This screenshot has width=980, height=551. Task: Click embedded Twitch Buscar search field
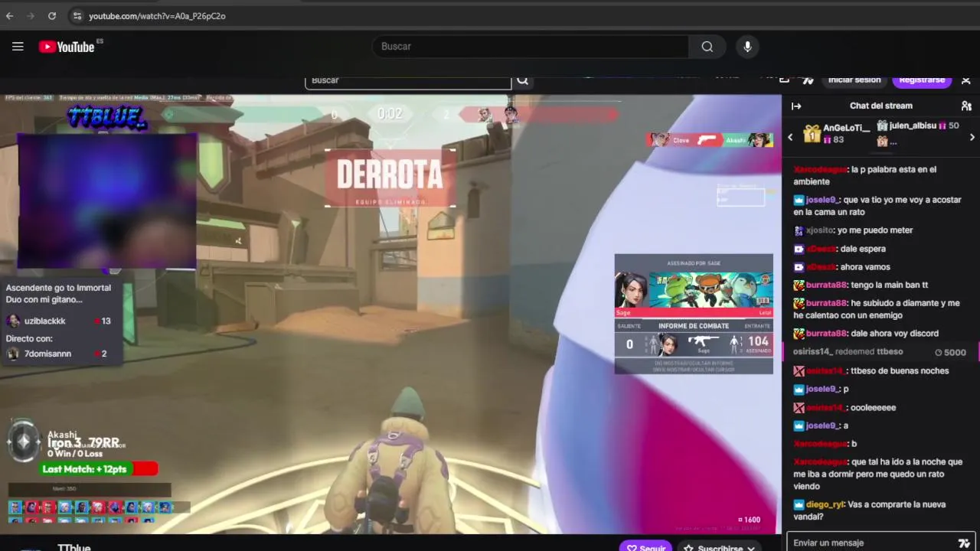(408, 80)
